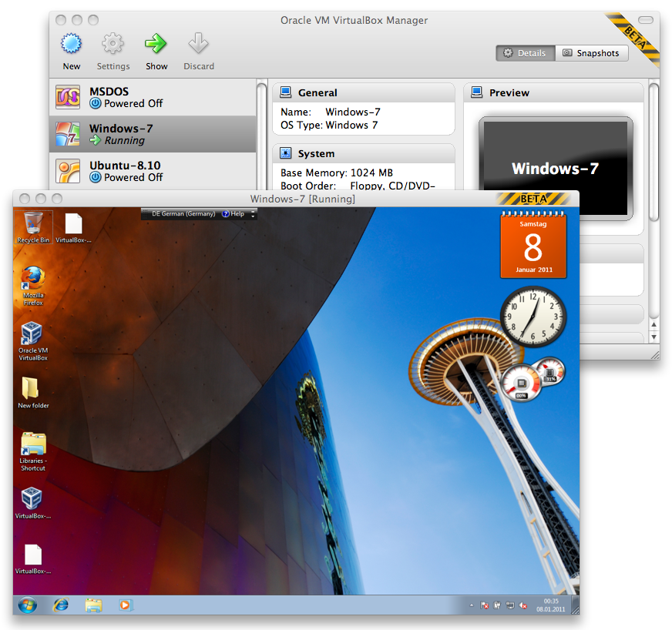The image size is (672, 630).
Task: Click the DE German (Germany) language bar
Action: [x=183, y=213]
